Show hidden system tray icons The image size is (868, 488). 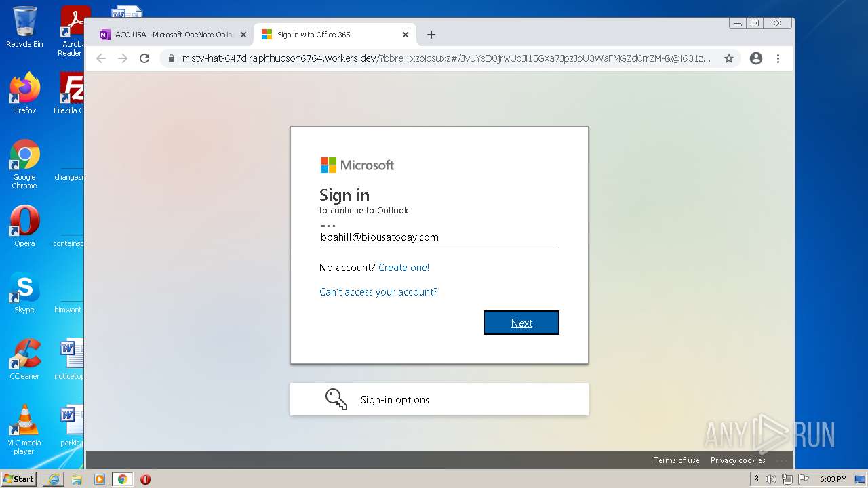coord(756,479)
